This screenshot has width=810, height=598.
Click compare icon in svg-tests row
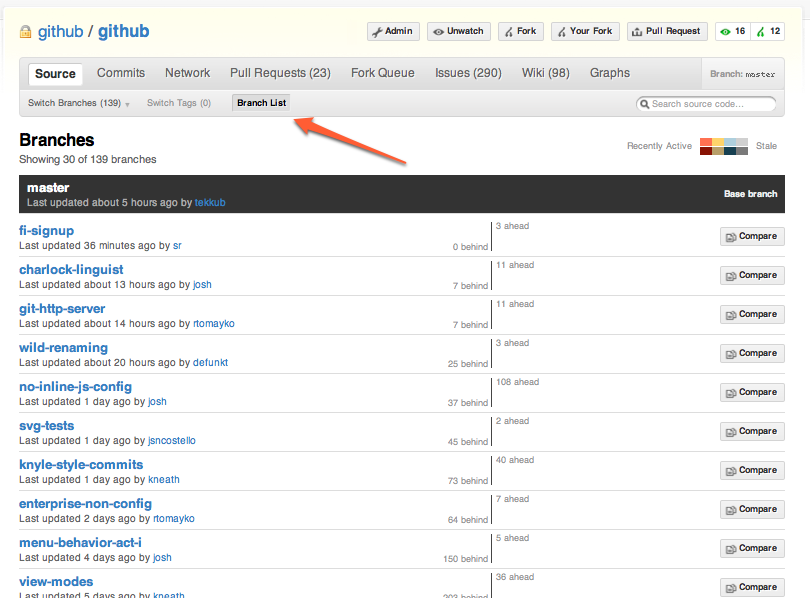click(731, 432)
